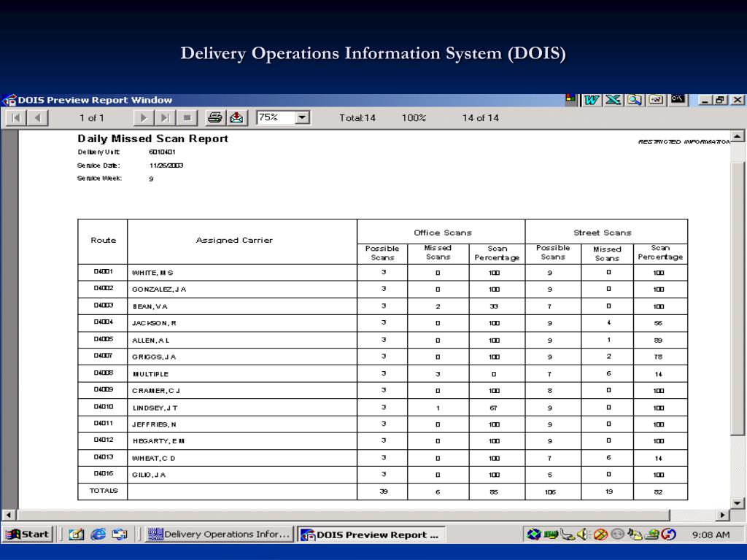Screen dimensions: 747x560
Task: Advance to the next report page
Action: pos(144,117)
